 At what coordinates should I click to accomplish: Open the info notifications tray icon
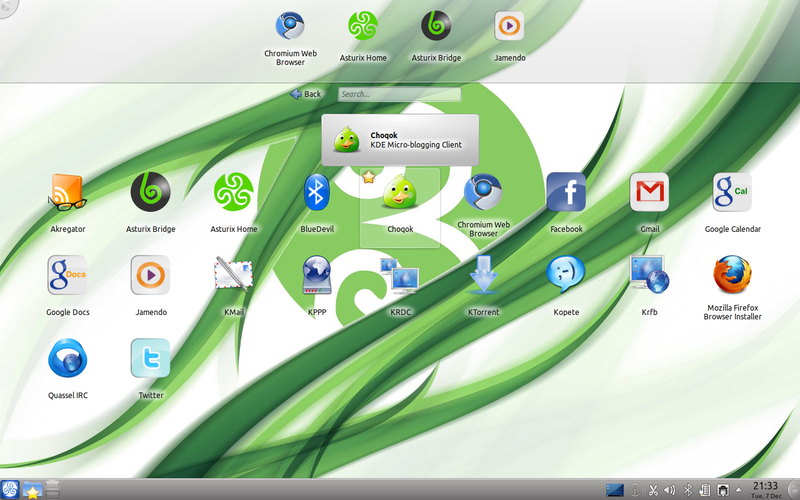point(635,490)
